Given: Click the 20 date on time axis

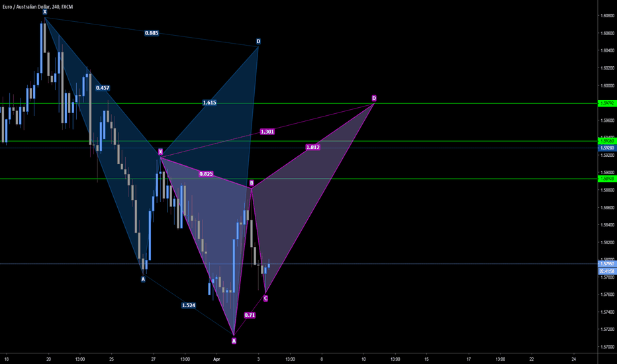Looking at the screenshot, I should point(48,359).
